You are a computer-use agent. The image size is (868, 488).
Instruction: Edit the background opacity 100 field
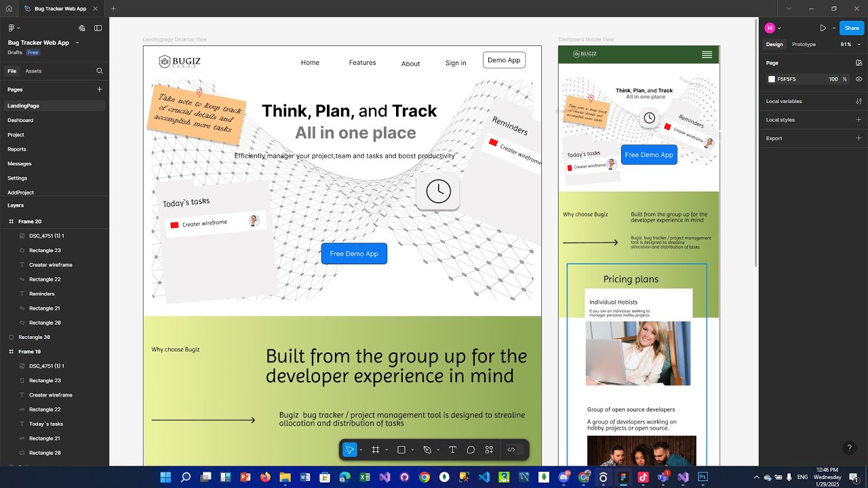click(833, 79)
